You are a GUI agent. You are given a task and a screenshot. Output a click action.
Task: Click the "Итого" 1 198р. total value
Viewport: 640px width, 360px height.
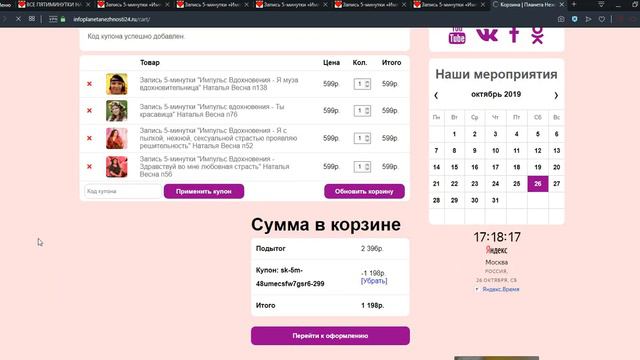coord(372,305)
